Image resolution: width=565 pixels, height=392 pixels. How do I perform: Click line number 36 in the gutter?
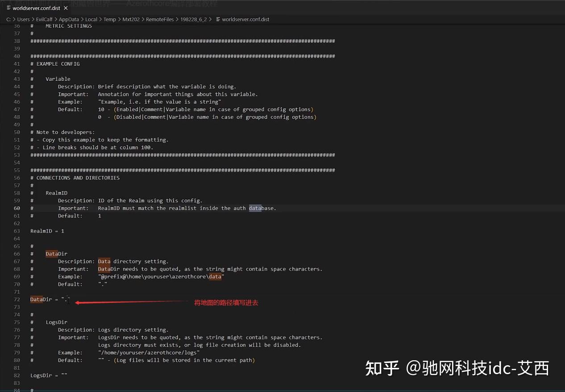[x=17, y=25]
